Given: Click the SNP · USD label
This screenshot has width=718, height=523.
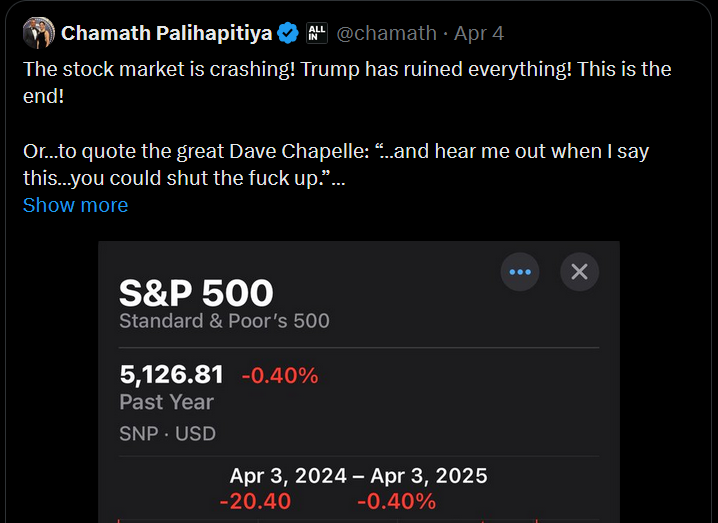Looking at the screenshot, I should (167, 434).
